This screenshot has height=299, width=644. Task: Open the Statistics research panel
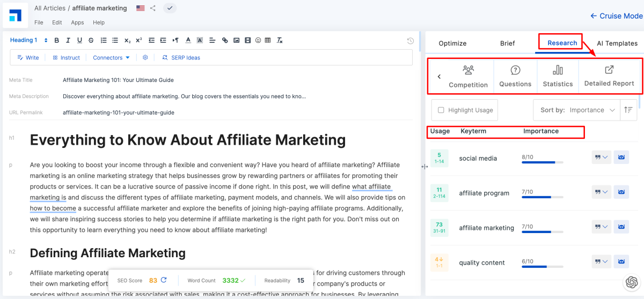pyautogui.click(x=558, y=76)
